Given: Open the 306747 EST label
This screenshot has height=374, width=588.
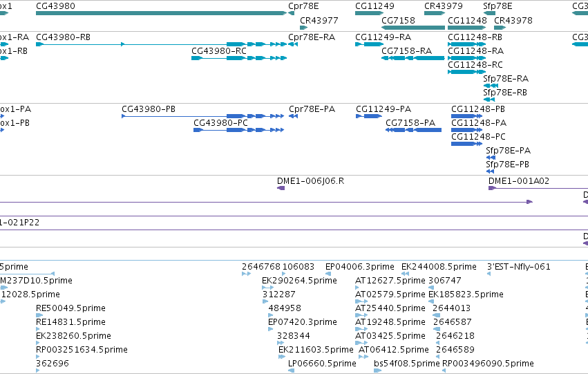Looking at the screenshot, I should [x=445, y=281].
